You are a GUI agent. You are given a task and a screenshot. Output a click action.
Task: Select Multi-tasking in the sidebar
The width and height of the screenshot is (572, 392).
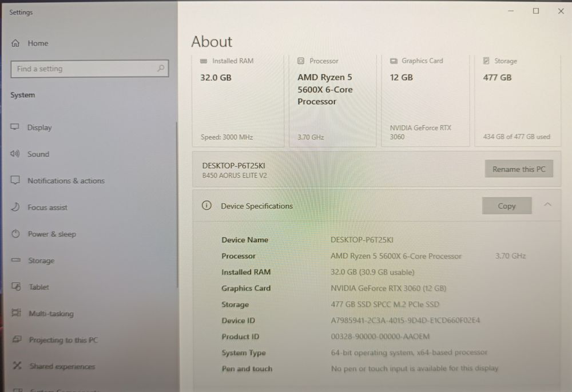click(51, 313)
